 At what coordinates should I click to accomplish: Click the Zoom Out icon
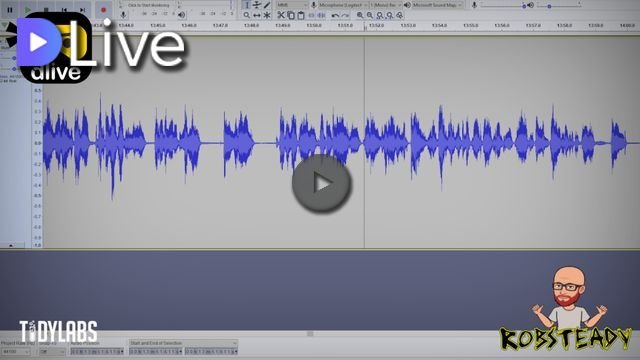tap(370, 15)
